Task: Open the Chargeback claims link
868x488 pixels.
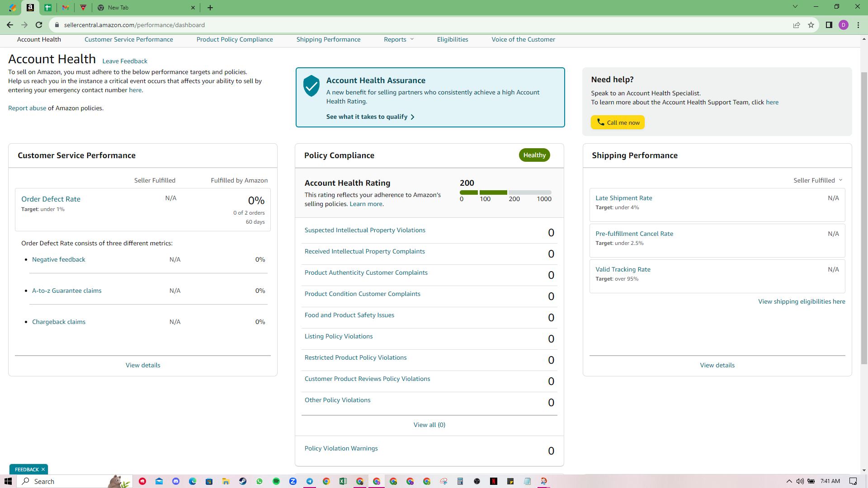Action: pyautogui.click(x=59, y=322)
